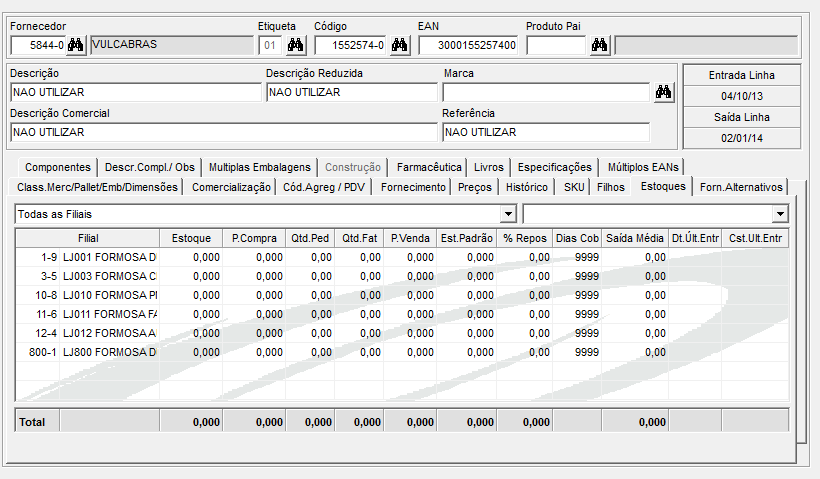Select row LJ011 FORMOSA in stock table
The height and width of the screenshot is (479, 820).
point(402,314)
